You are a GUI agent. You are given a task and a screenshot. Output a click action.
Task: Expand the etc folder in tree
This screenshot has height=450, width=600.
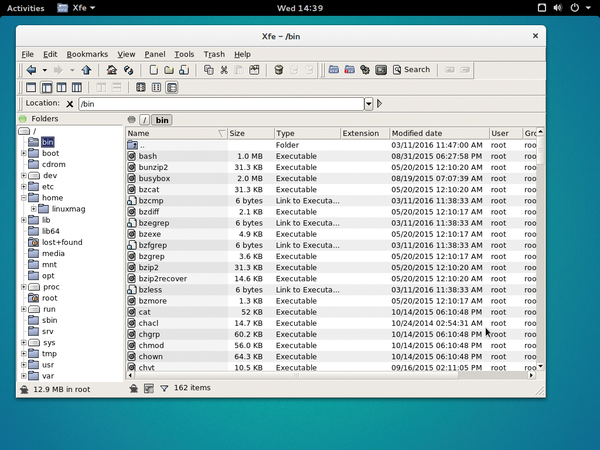click(24, 186)
